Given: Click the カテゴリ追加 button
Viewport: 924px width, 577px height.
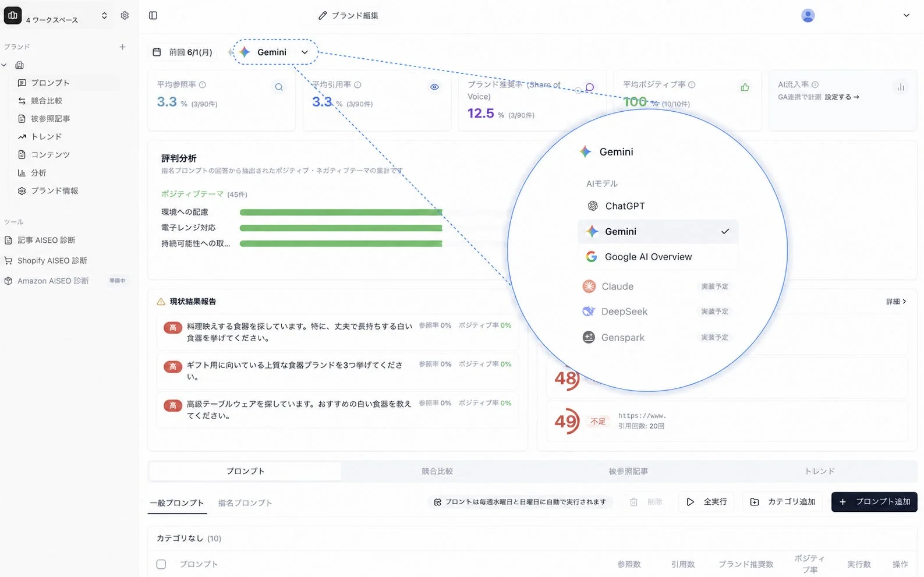Looking at the screenshot, I should pos(782,502).
